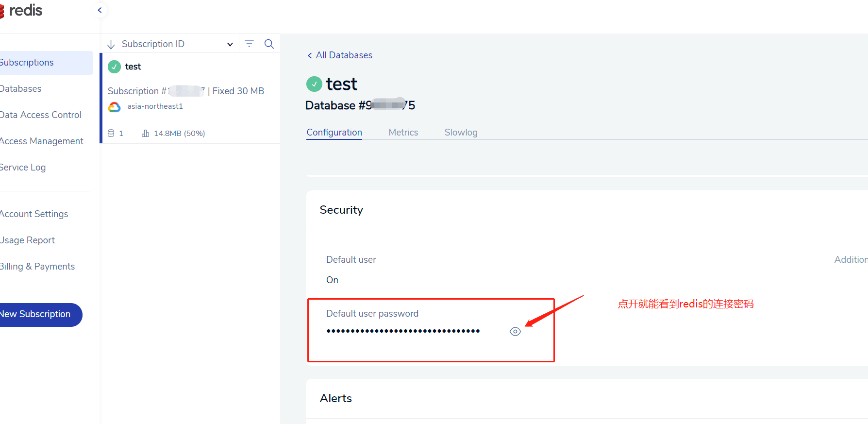
Task: Go back to All Databases
Action: (340, 55)
